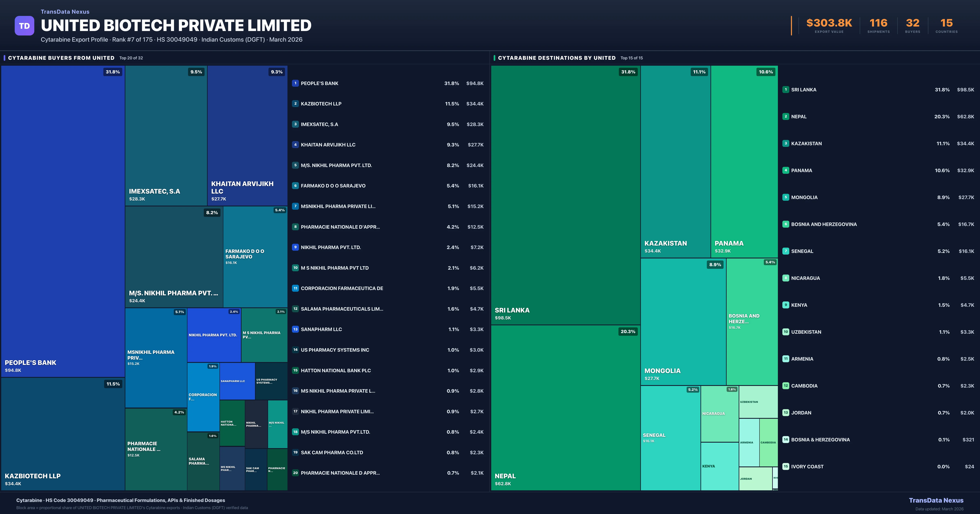Click rank badge 9 beside KENYA

click(x=786, y=305)
